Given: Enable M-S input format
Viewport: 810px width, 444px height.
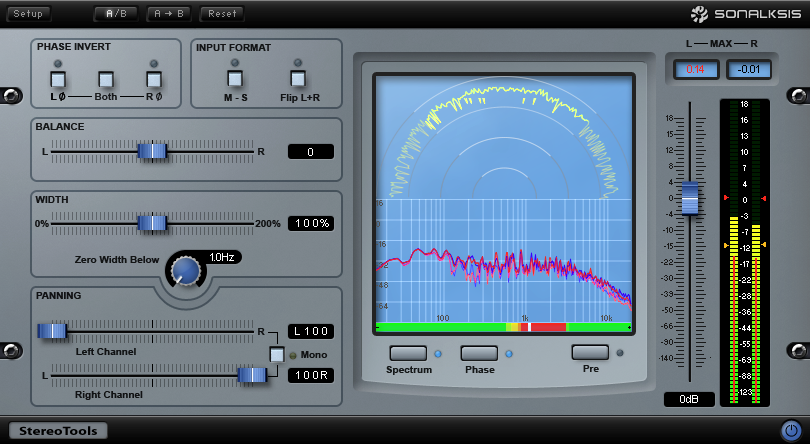Looking at the screenshot, I should [x=235, y=79].
